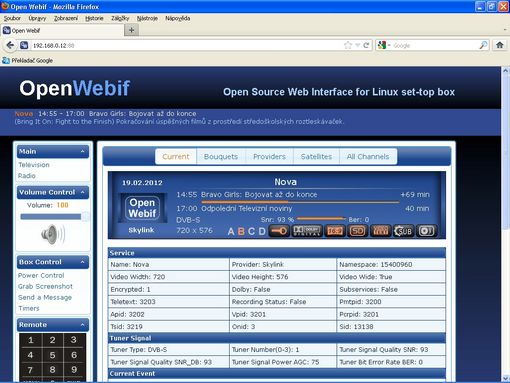The width and height of the screenshot is (510, 383).
Task: Click the Google search input field
Action: [435, 45]
